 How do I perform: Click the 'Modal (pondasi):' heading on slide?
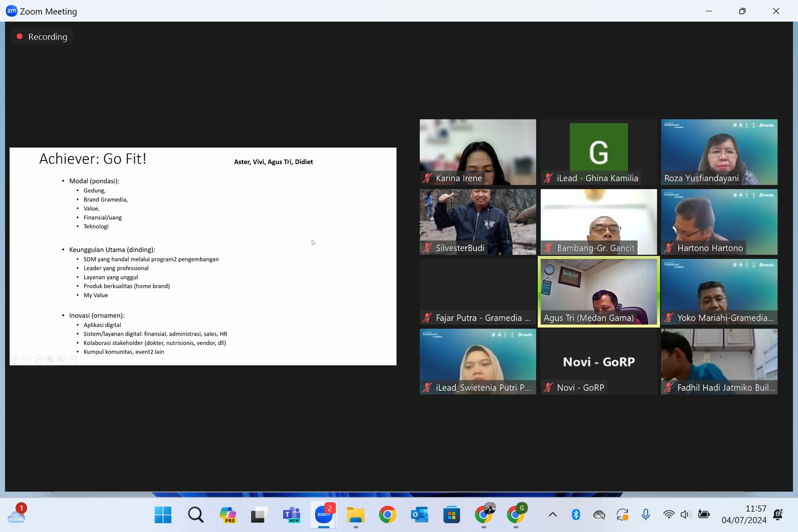pyautogui.click(x=94, y=181)
